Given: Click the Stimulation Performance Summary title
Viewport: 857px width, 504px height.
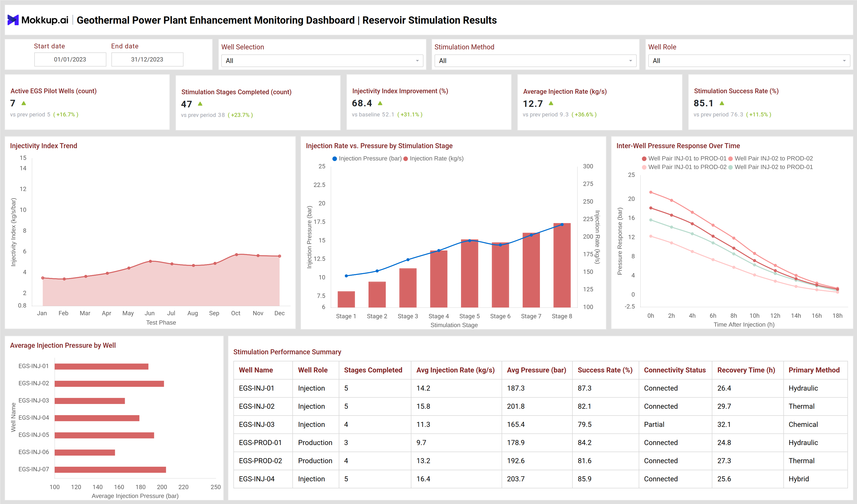Looking at the screenshot, I should (x=287, y=352).
